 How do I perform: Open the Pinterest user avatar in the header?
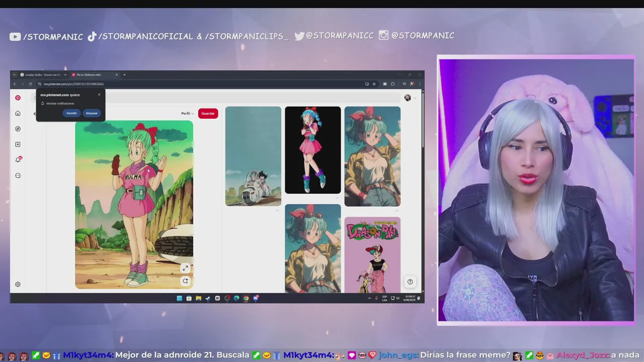pyautogui.click(x=408, y=98)
